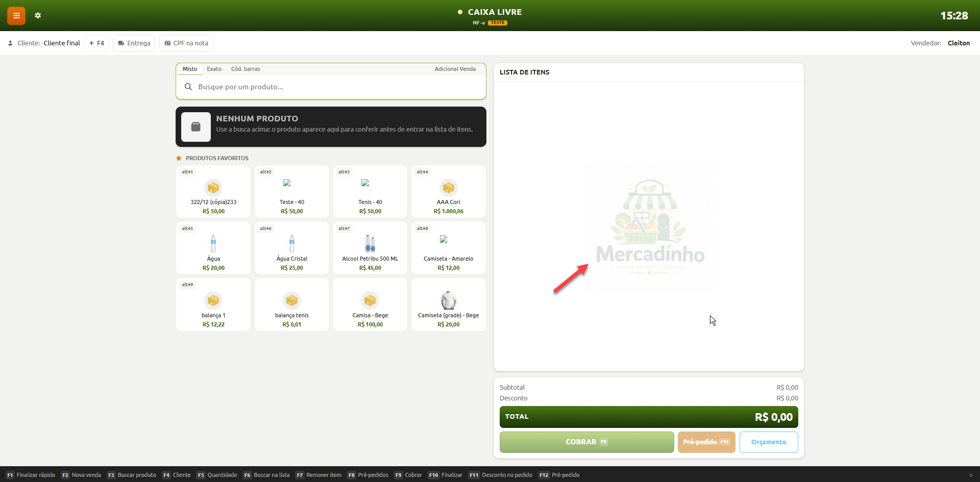Toggle CPF na nota option
The width and height of the screenshot is (980, 482).
(186, 43)
